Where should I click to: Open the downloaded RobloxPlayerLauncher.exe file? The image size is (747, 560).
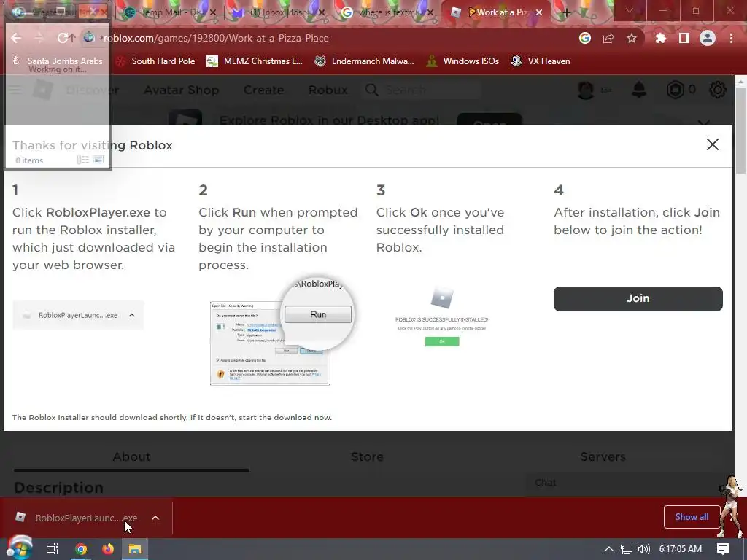(x=86, y=518)
